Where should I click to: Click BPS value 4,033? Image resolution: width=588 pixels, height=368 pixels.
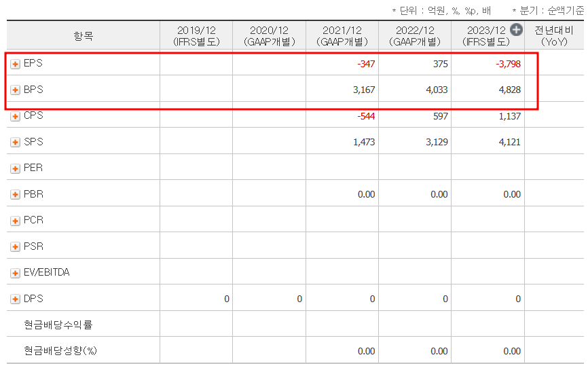(437, 90)
